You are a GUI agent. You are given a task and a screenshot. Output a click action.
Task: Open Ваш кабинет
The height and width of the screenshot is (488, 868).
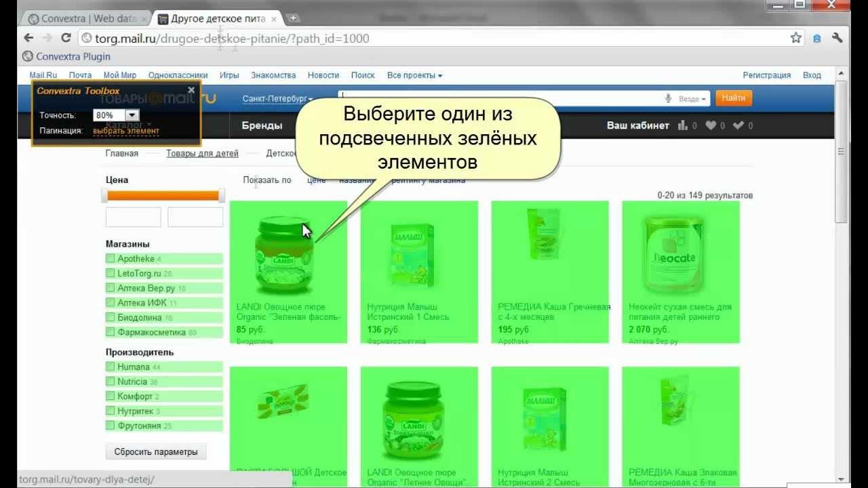(x=637, y=125)
